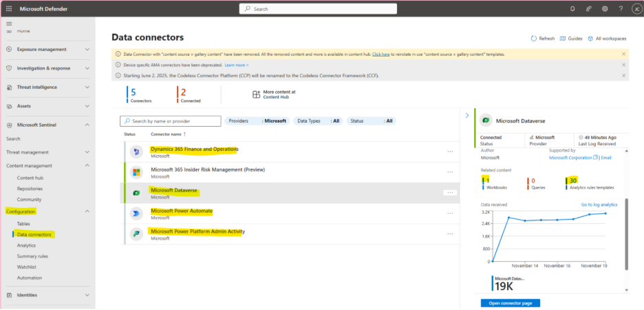Click the Microsoft Power Automate icon
The image size is (644, 310).
click(136, 214)
